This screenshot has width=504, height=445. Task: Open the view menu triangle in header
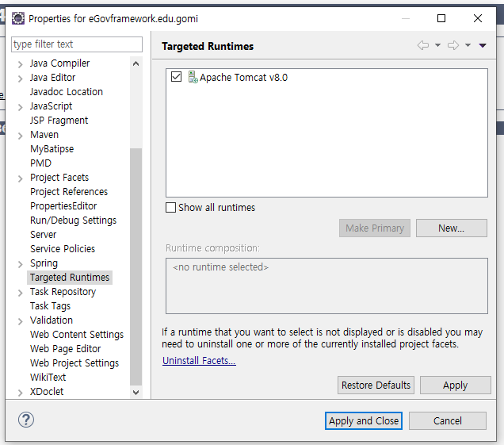point(483,46)
